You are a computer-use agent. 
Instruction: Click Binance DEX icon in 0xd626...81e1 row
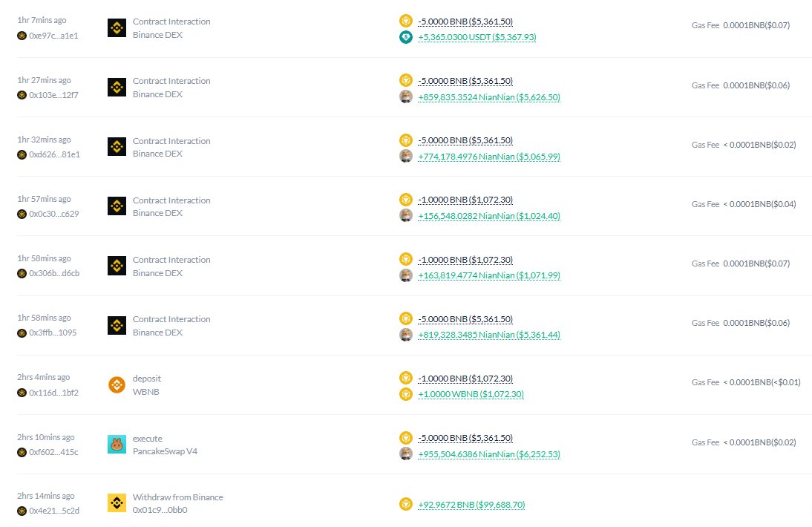117,147
